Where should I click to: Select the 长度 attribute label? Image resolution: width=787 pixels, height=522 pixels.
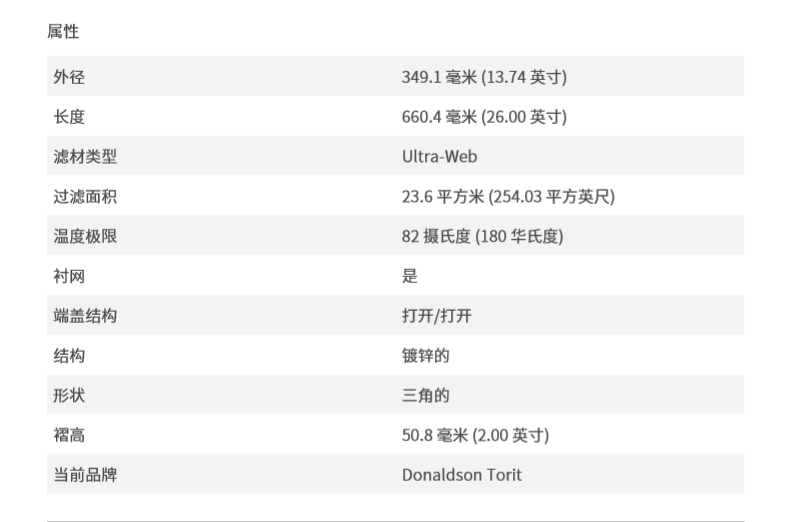coord(69,117)
